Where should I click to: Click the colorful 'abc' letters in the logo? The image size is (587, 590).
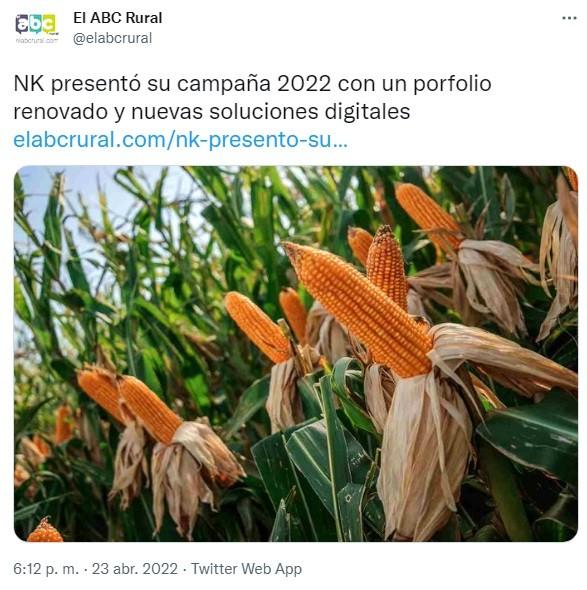[36, 24]
